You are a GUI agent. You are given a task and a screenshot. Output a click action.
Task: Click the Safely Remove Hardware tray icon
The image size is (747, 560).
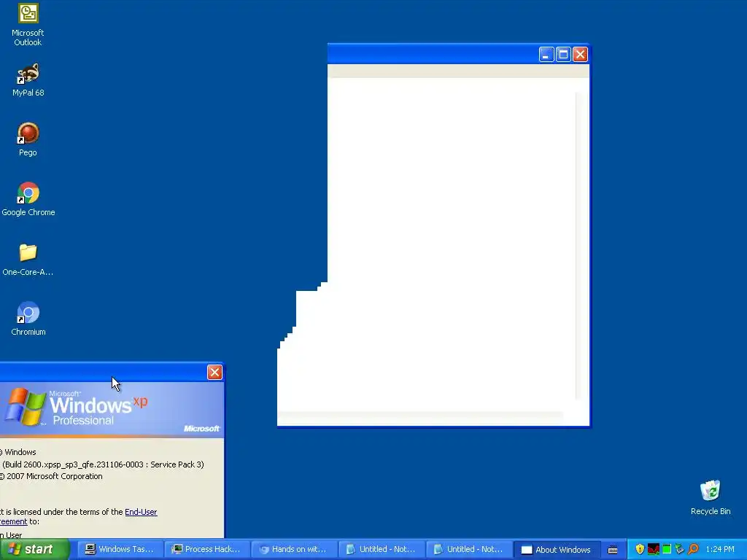(679, 549)
